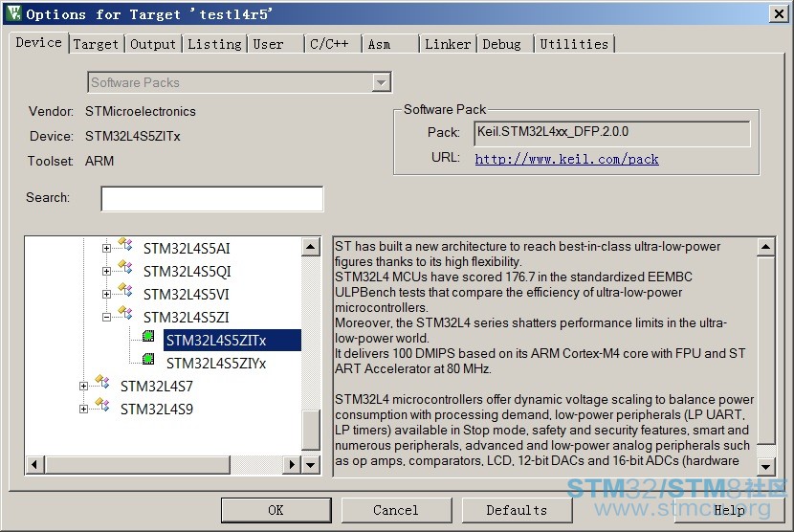Click the family icon beside STM32L4S5ZI
The width and height of the screenshot is (794, 532).
[125, 314]
